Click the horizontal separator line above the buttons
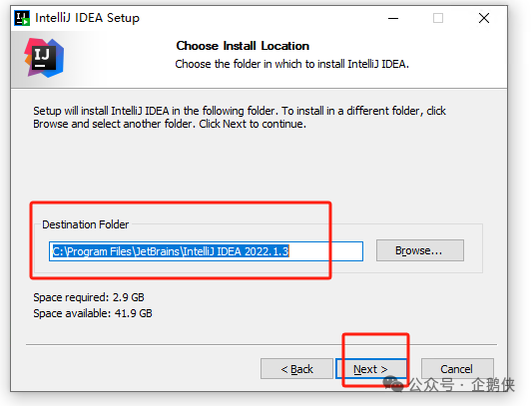 coord(262,344)
